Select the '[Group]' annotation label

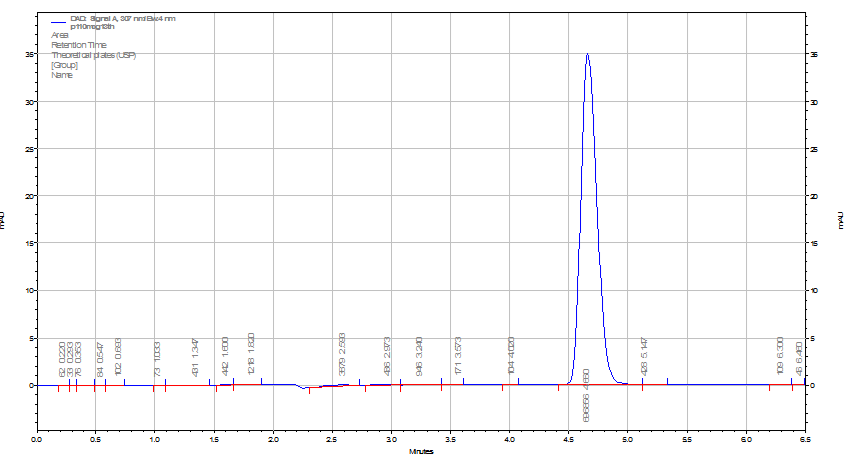(64, 65)
